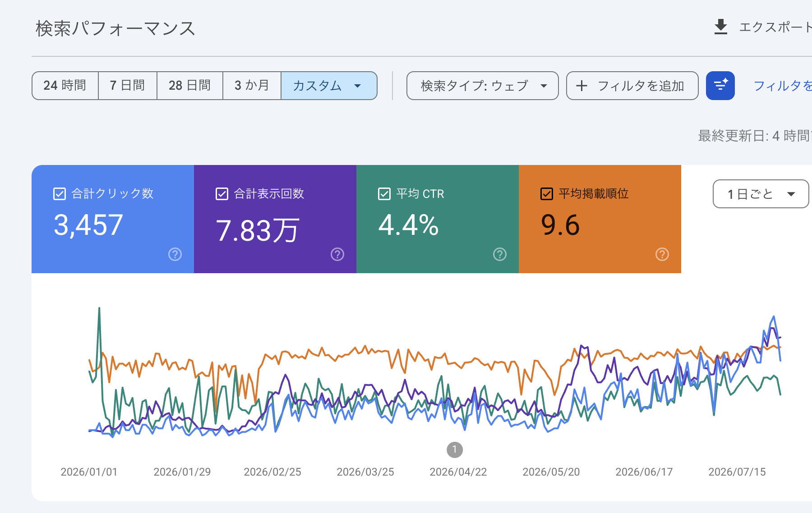Click the 9.6 average position value
The width and height of the screenshot is (812, 513).
(x=560, y=225)
